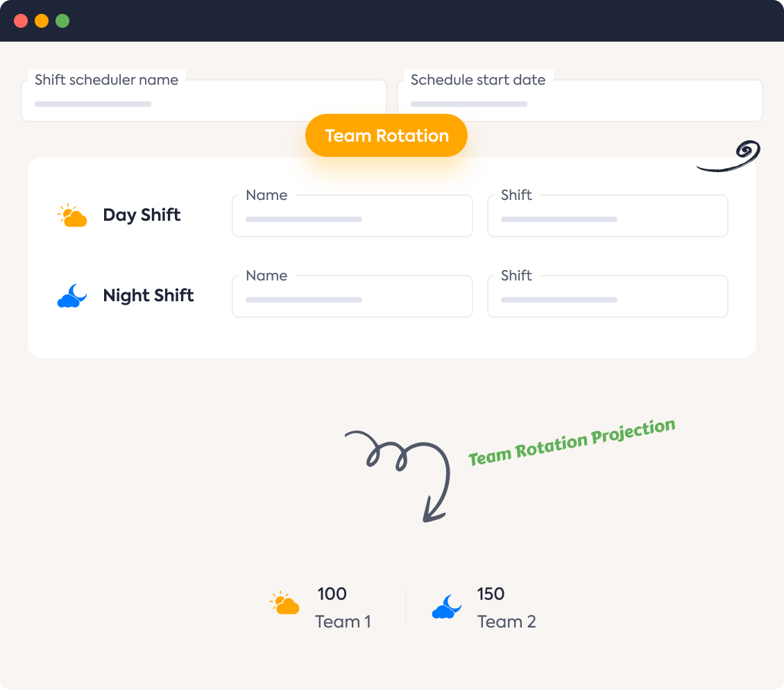Click the Day Shift sun icon
The height and width of the screenshot is (690, 784).
pyautogui.click(x=72, y=214)
